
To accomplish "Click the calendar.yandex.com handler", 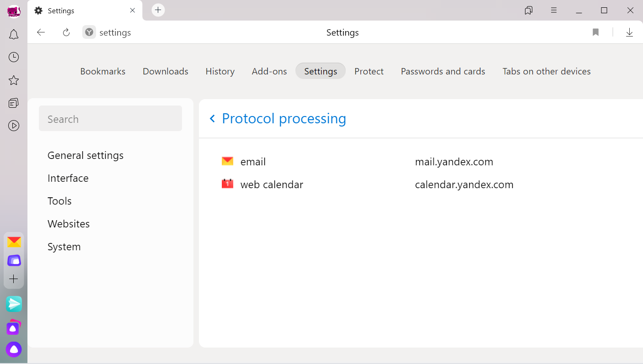I will (x=464, y=185).
